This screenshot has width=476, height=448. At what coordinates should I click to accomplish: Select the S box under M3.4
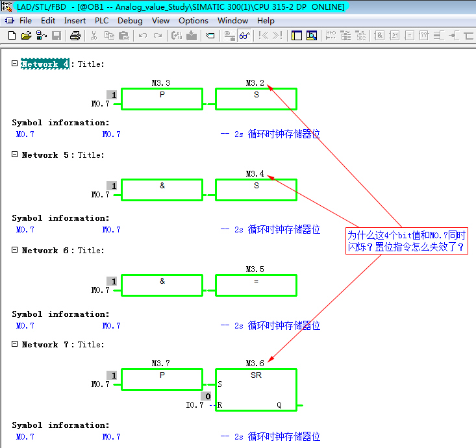[x=257, y=190]
